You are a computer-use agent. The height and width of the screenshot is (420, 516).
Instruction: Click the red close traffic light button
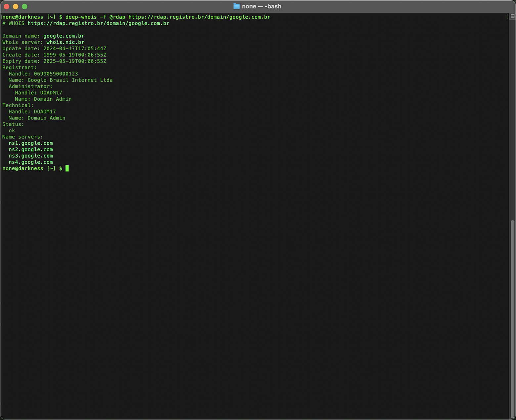[x=6, y=6]
